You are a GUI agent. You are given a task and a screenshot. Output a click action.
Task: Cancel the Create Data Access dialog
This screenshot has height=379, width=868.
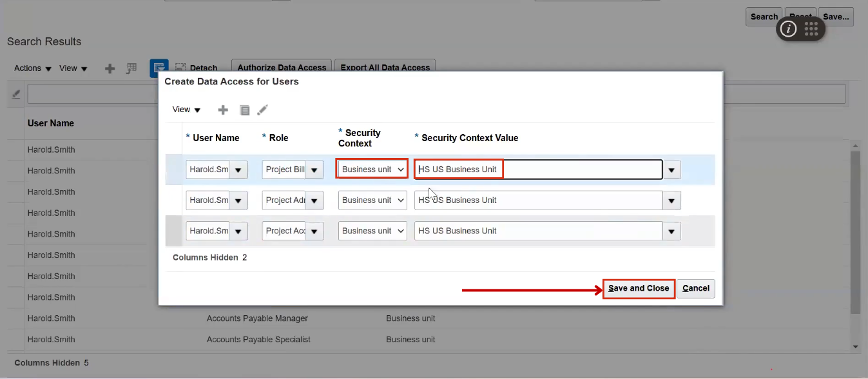[696, 288]
